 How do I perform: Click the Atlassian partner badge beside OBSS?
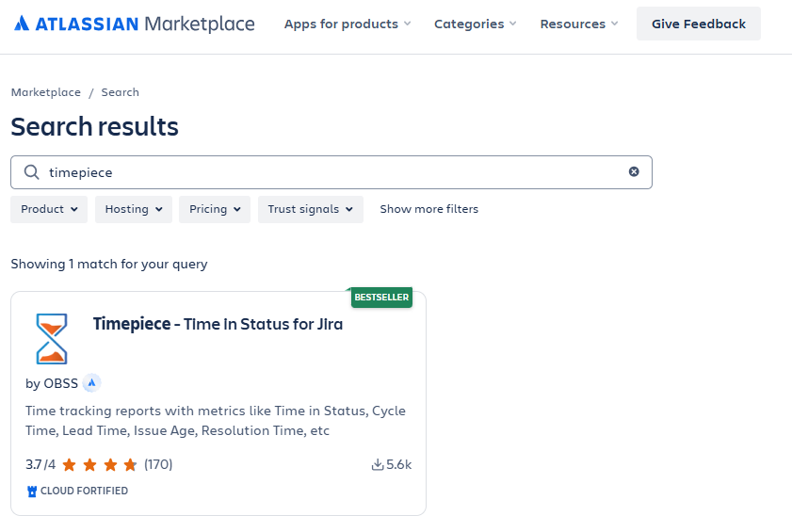click(91, 383)
